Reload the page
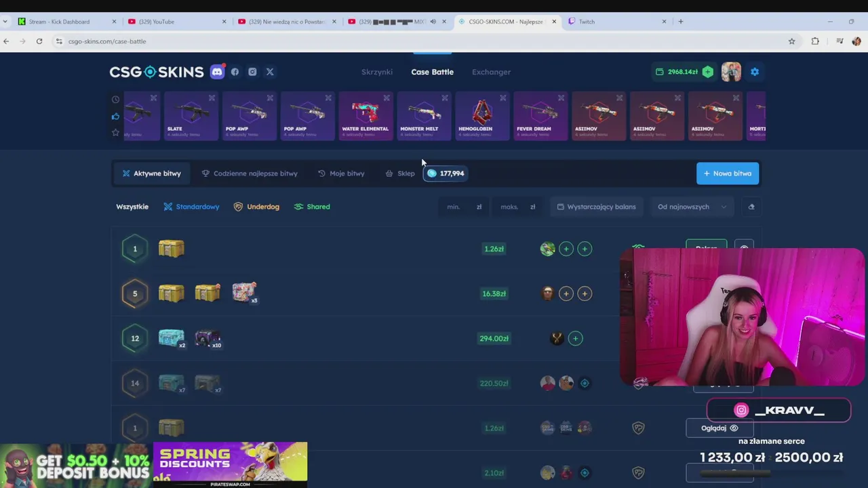This screenshot has height=488, width=868. [39, 41]
